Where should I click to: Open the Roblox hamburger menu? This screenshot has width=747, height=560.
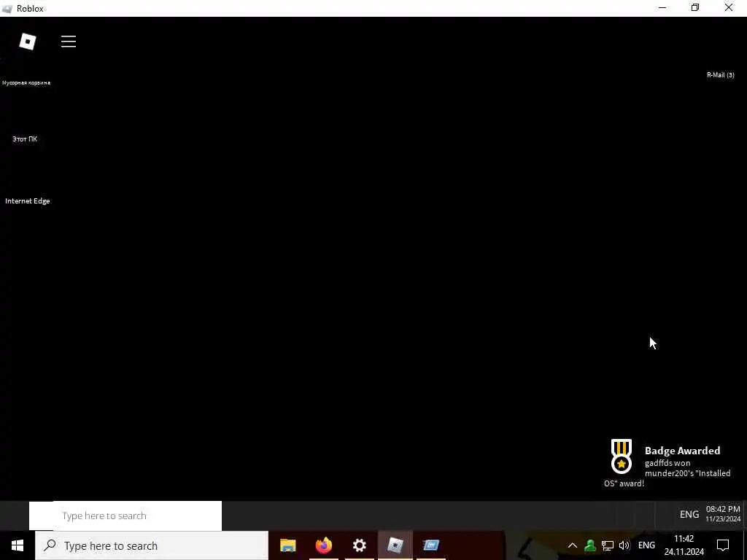click(x=69, y=42)
